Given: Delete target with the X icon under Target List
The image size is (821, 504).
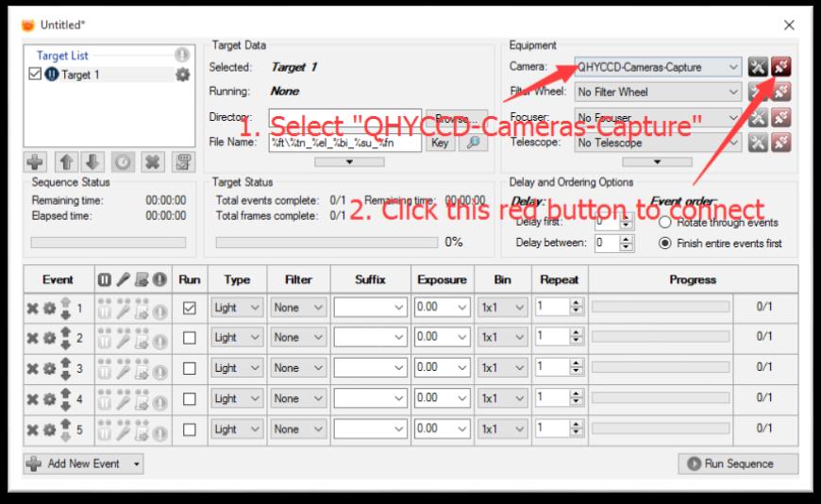Looking at the screenshot, I should point(152,162).
